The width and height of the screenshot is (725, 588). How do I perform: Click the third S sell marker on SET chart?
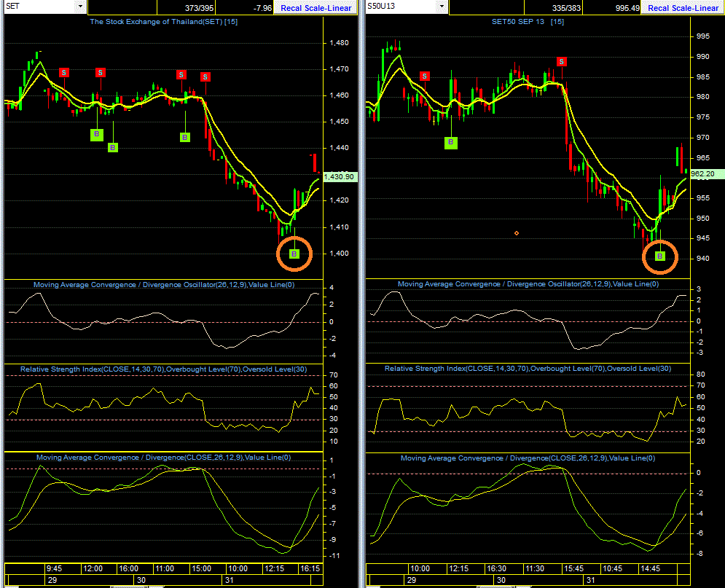coord(181,74)
